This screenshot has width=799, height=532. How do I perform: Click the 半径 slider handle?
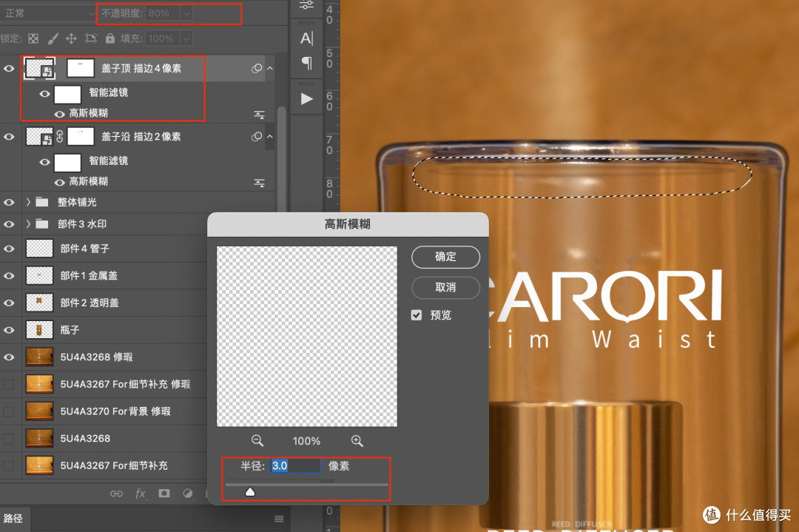coord(250,492)
